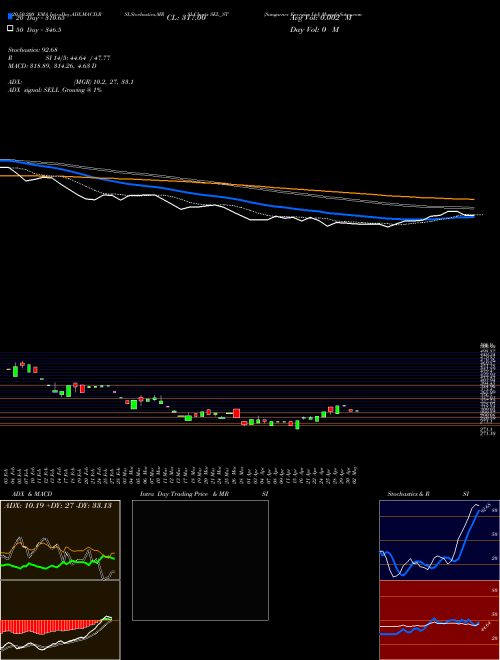Open the MACD red histogram panel

click(60, 620)
